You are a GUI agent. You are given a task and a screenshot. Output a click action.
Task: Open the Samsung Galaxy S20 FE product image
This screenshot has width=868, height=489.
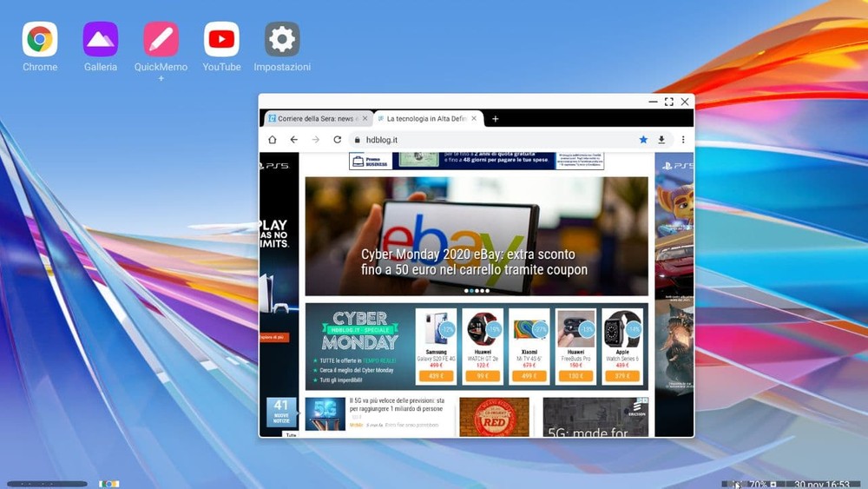[437, 329]
